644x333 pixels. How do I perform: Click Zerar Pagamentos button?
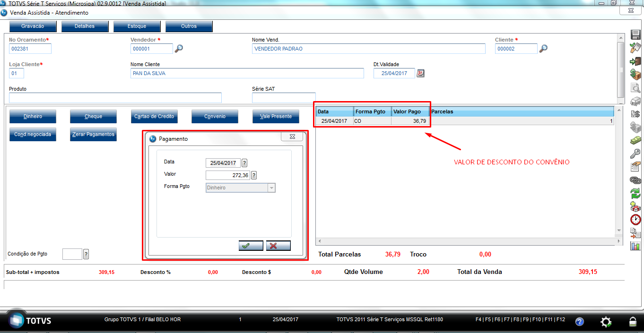click(93, 134)
